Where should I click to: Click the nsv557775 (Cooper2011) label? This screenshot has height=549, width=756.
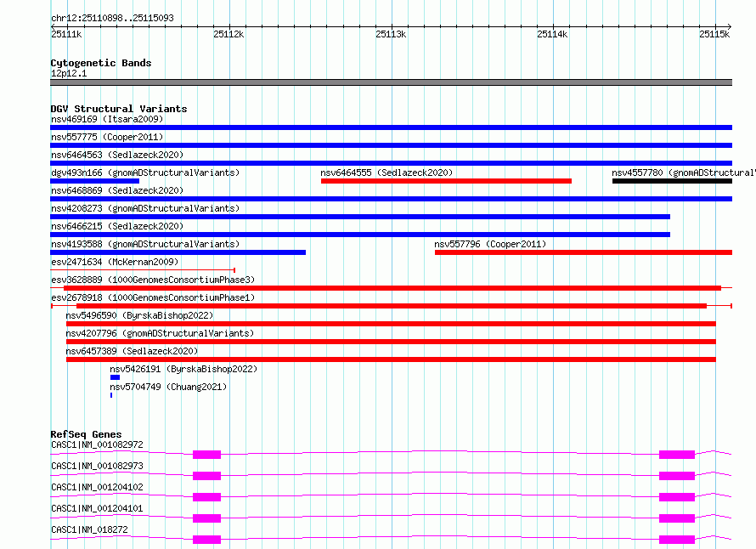107,137
